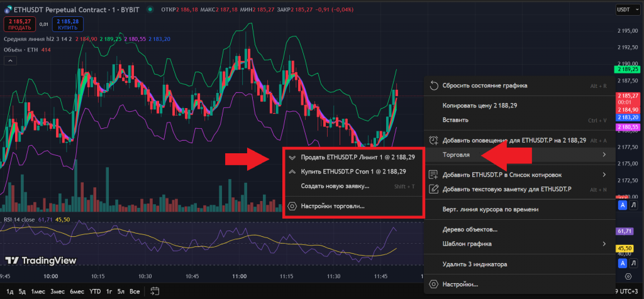Screen dimensions: 644x299
Task: Click the add alert clock icon
Action: tap(433, 140)
